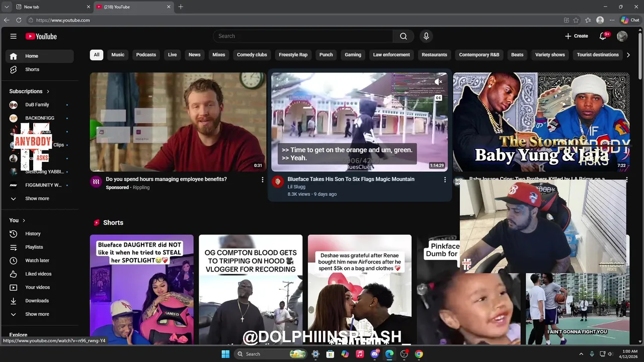Image resolution: width=644 pixels, height=362 pixels.
Task: Click the Create button
Action: tap(577, 36)
